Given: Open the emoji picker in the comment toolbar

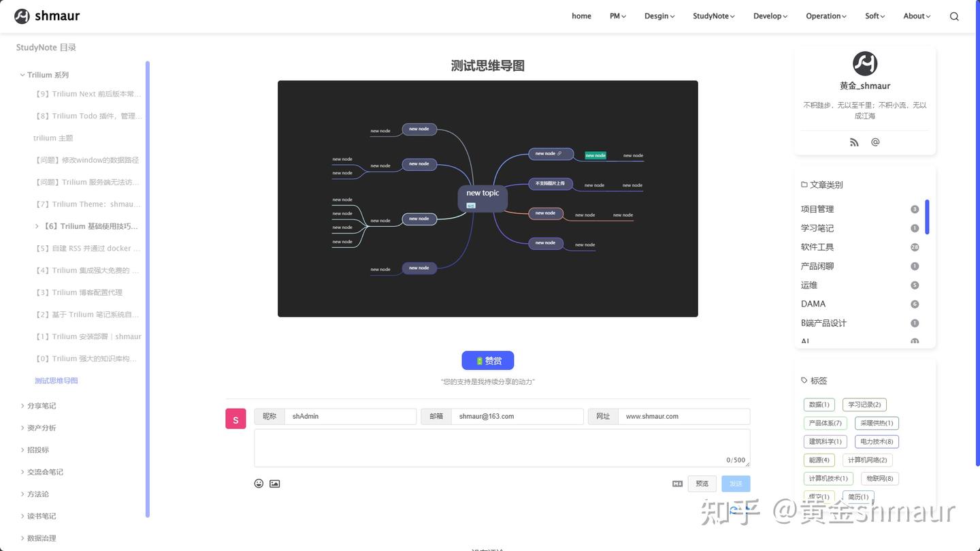Looking at the screenshot, I should (x=258, y=483).
